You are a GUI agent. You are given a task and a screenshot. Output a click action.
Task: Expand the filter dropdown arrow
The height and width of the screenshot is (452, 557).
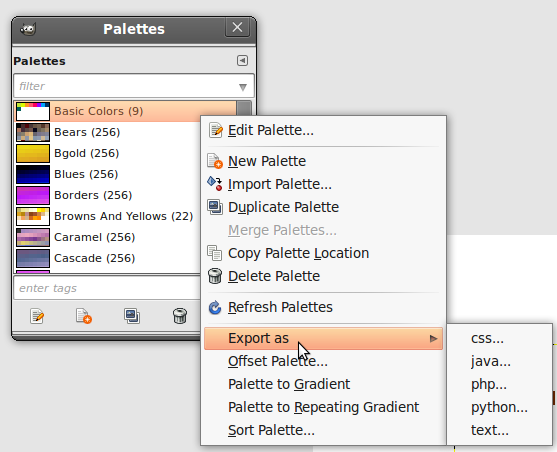click(x=243, y=87)
